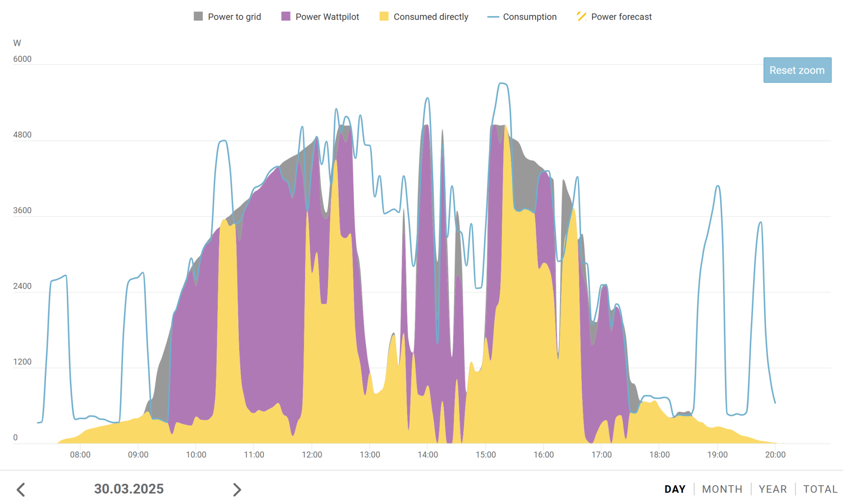843x504 pixels.
Task: Switch to the MONTH view tab
Action: pyautogui.click(x=722, y=489)
